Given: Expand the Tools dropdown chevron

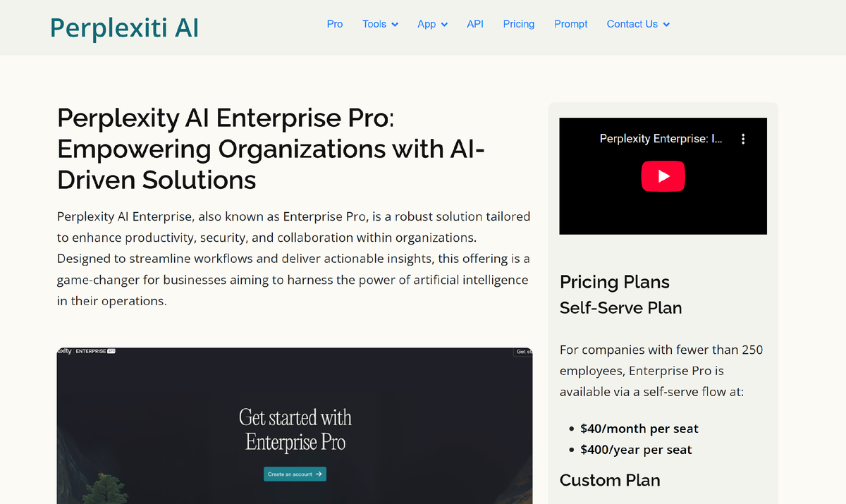Looking at the screenshot, I should [x=395, y=25].
